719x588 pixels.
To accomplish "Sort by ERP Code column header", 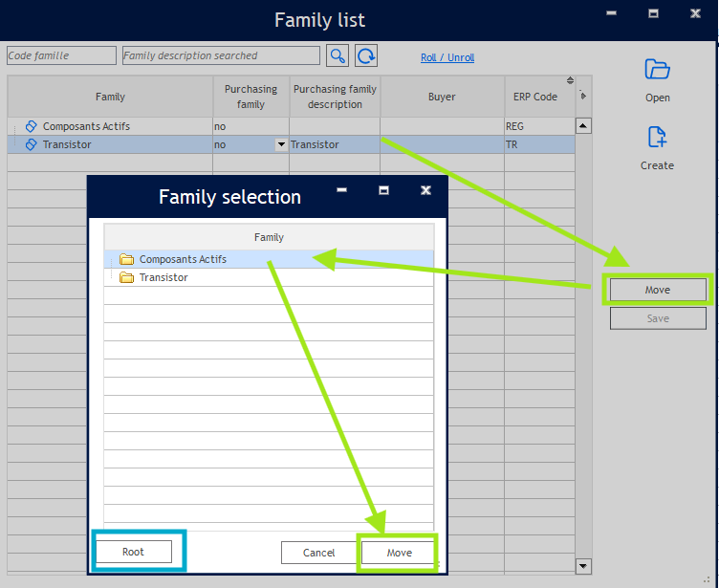I will (x=534, y=97).
